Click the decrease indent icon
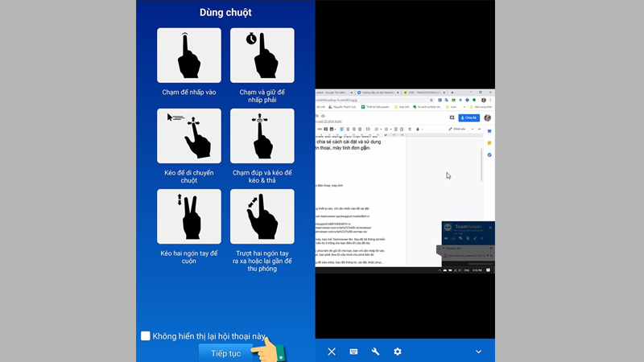The width and height of the screenshot is (644, 362). point(396,129)
